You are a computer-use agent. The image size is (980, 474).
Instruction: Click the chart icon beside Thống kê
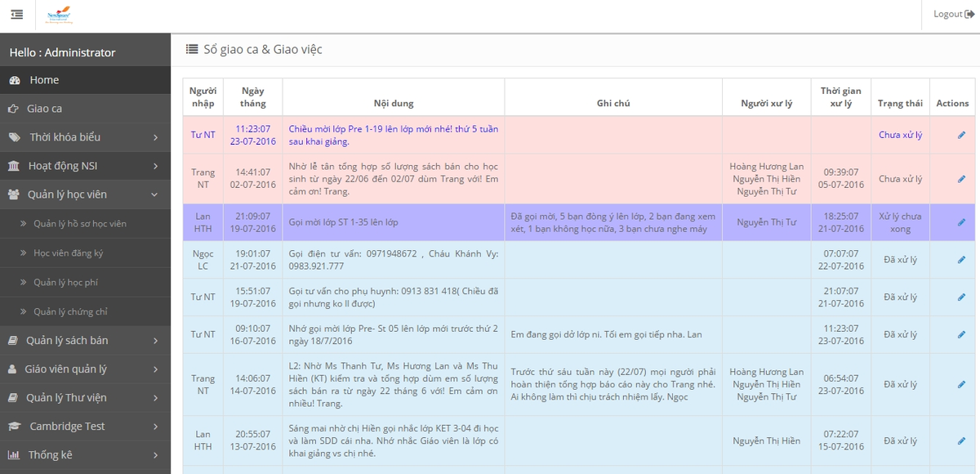click(13, 455)
